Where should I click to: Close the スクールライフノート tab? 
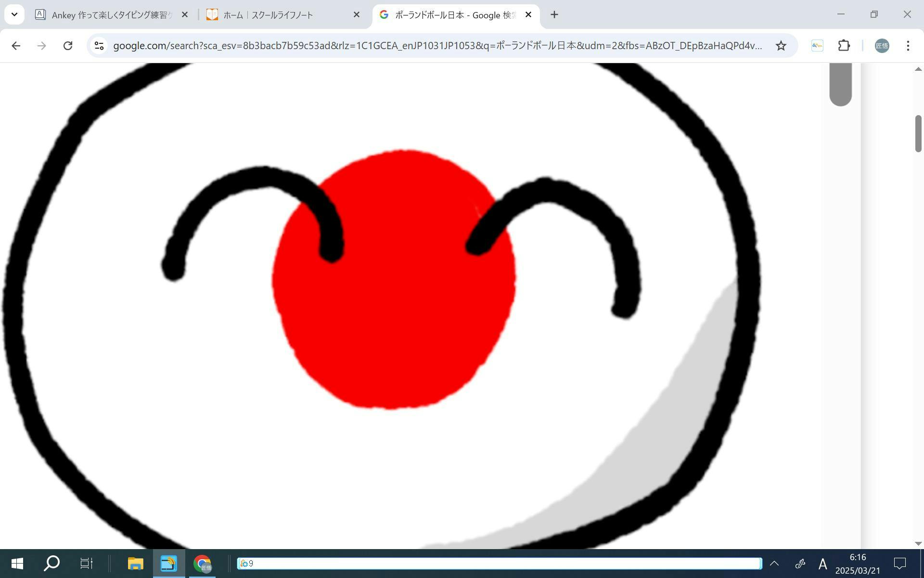357,15
